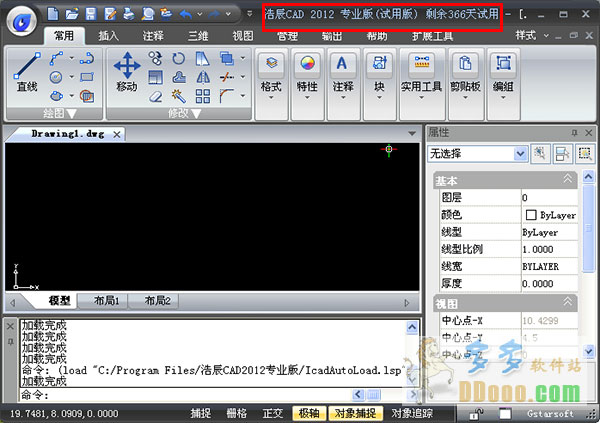Select the mirror tool
The image size is (600, 423).
click(x=203, y=77)
